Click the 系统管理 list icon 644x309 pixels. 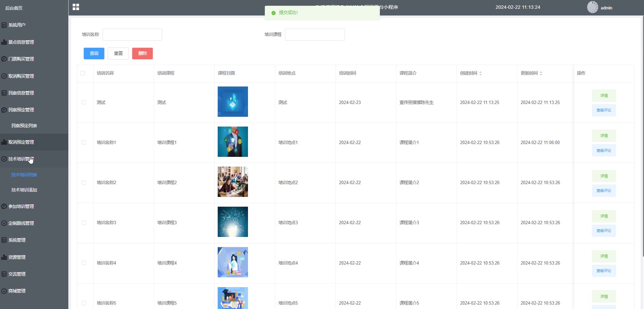click(x=4, y=240)
